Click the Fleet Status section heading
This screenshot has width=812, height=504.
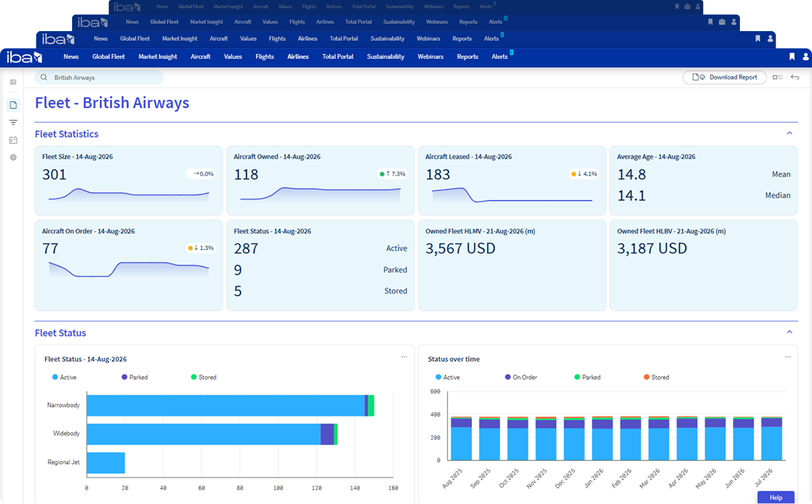click(x=60, y=333)
